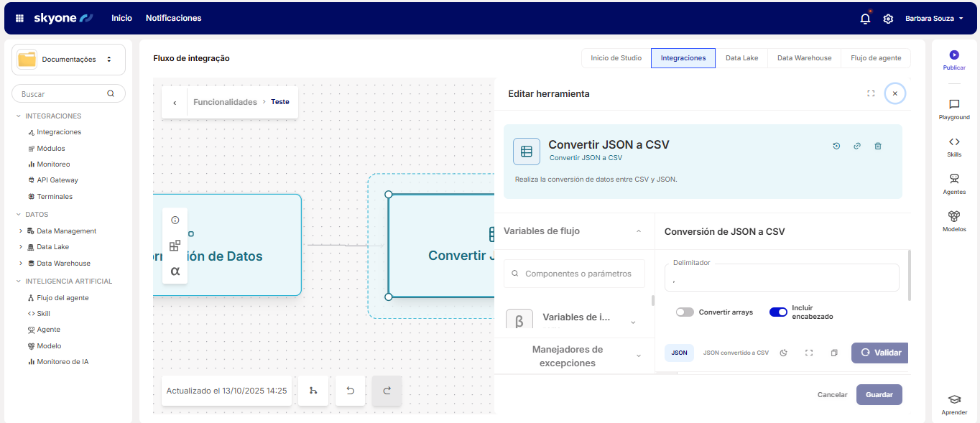Enable the Convertir arrays toggle

685,312
